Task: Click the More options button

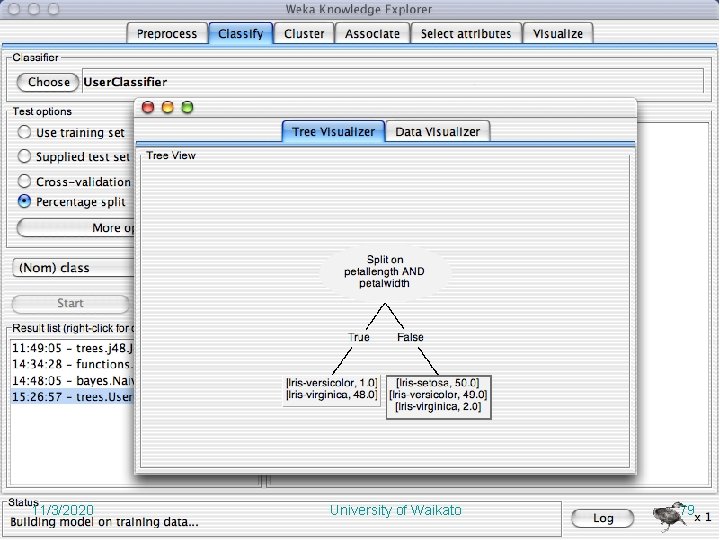Action: pyautogui.click(x=76, y=228)
